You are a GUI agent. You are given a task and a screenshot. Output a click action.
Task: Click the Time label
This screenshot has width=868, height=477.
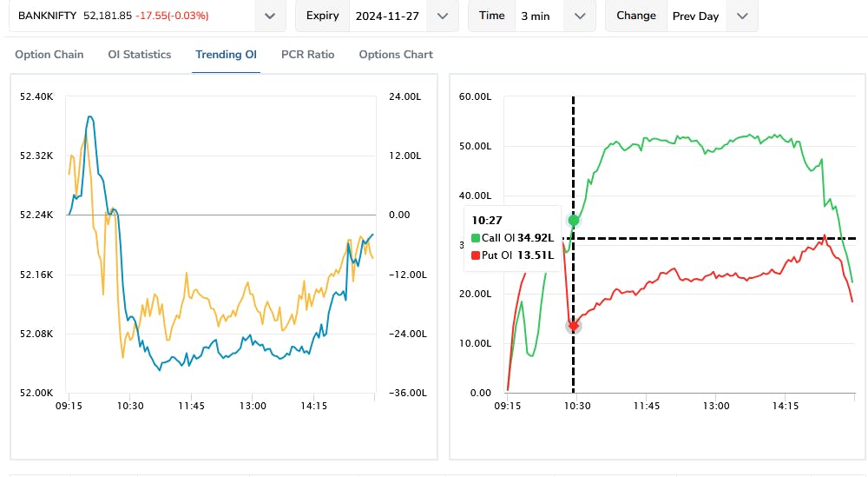pyautogui.click(x=491, y=16)
